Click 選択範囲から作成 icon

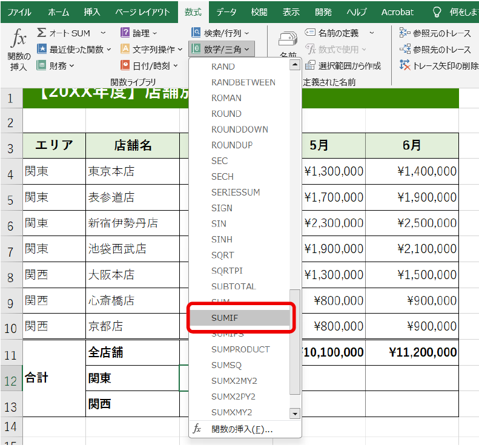(x=311, y=65)
